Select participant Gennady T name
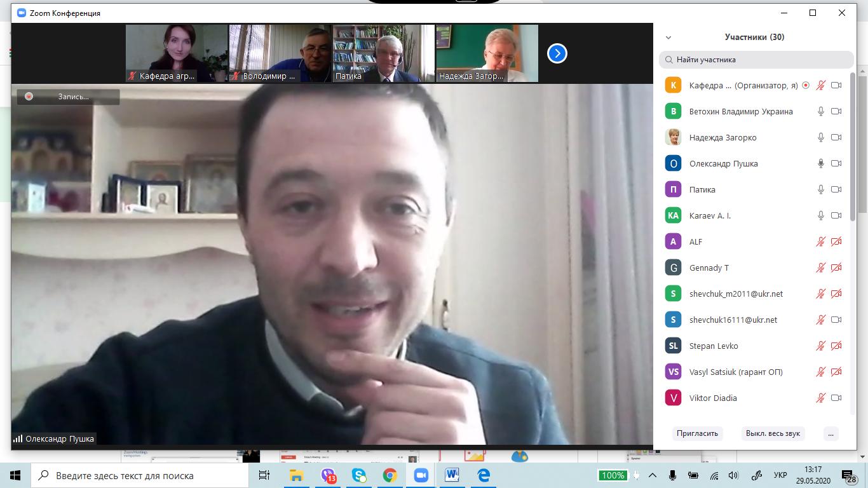Screen dimensions: 868x488 coord(709,268)
